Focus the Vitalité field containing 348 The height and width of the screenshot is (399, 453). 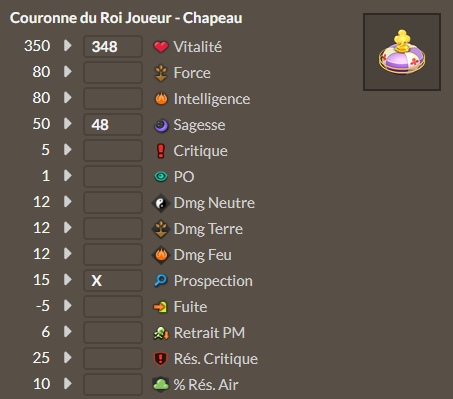[113, 46]
